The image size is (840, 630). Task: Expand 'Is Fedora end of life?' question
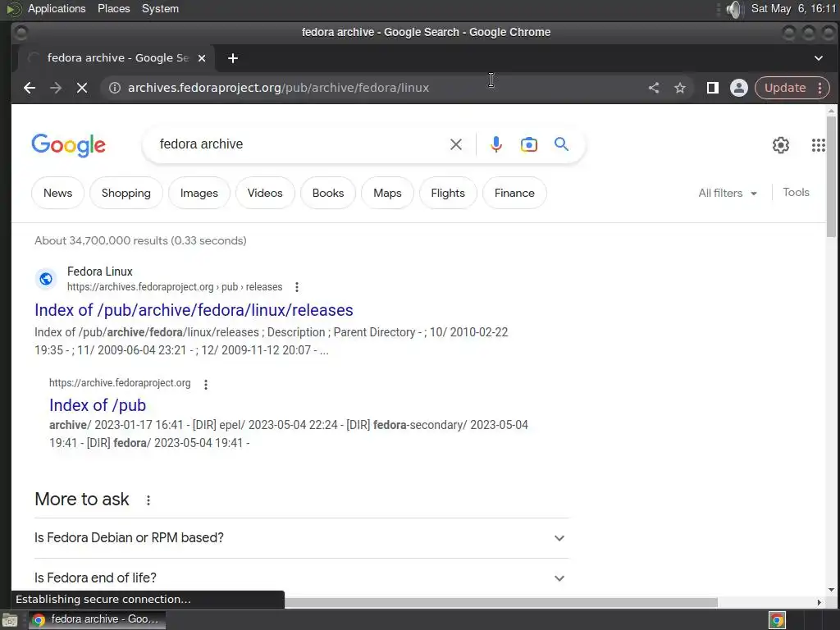click(301, 577)
